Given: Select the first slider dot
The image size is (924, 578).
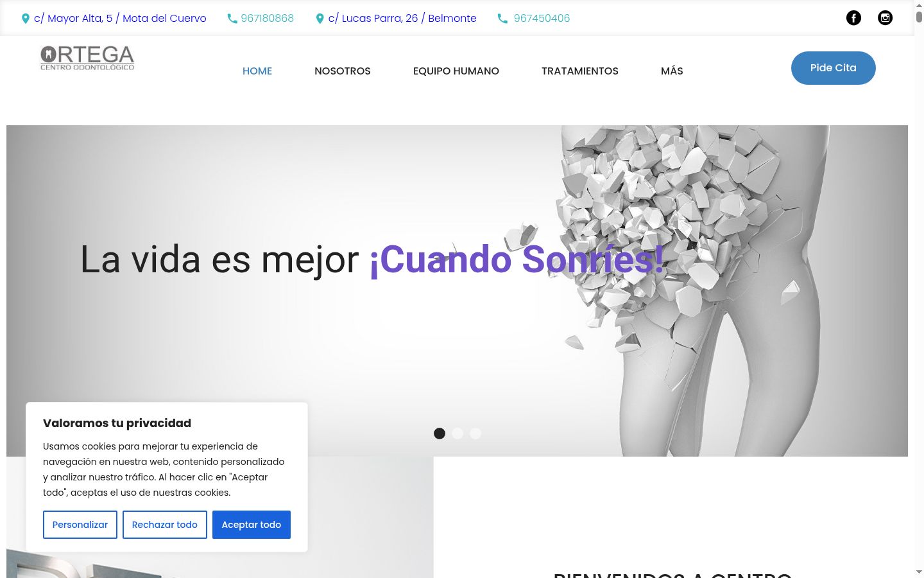Looking at the screenshot, I should 440,433.
